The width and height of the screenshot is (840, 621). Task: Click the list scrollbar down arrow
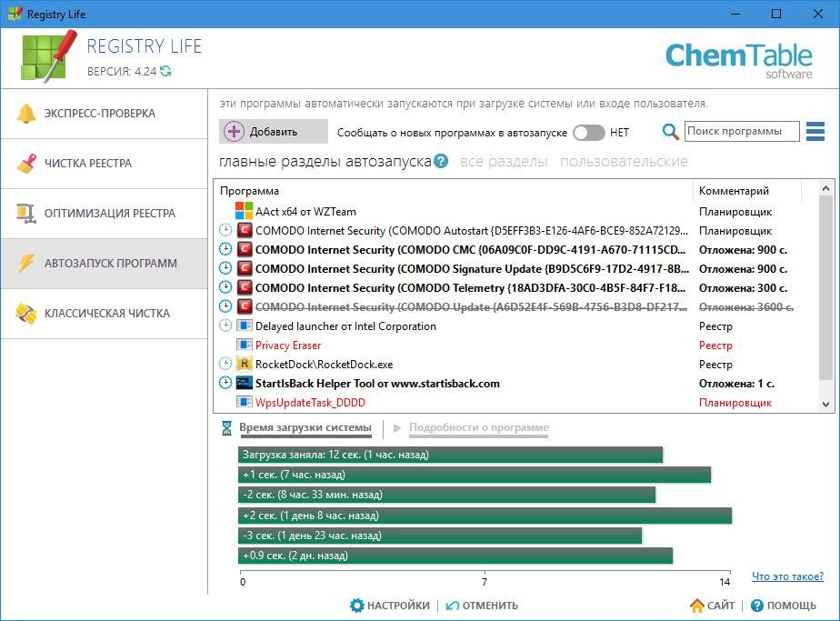coord(825,405)
